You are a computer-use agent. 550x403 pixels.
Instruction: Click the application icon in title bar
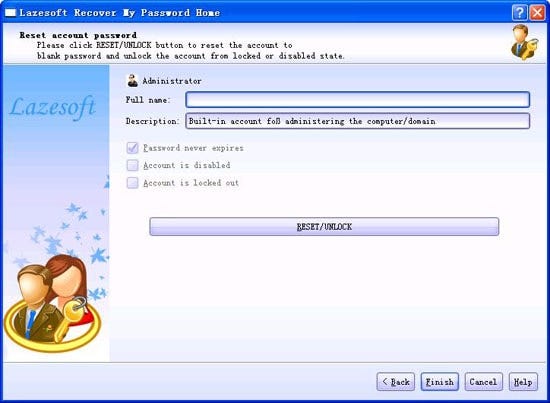pos(11,13)
